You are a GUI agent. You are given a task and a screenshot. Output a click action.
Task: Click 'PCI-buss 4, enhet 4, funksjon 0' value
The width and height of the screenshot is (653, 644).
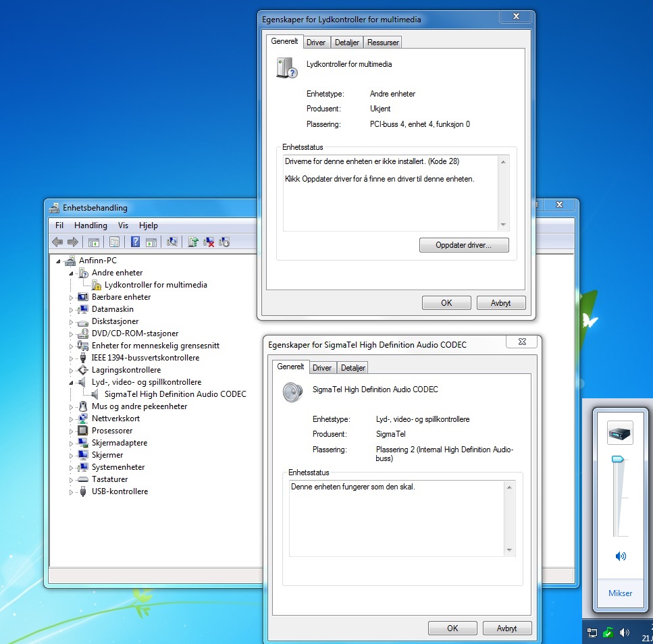tap(420, 124)
